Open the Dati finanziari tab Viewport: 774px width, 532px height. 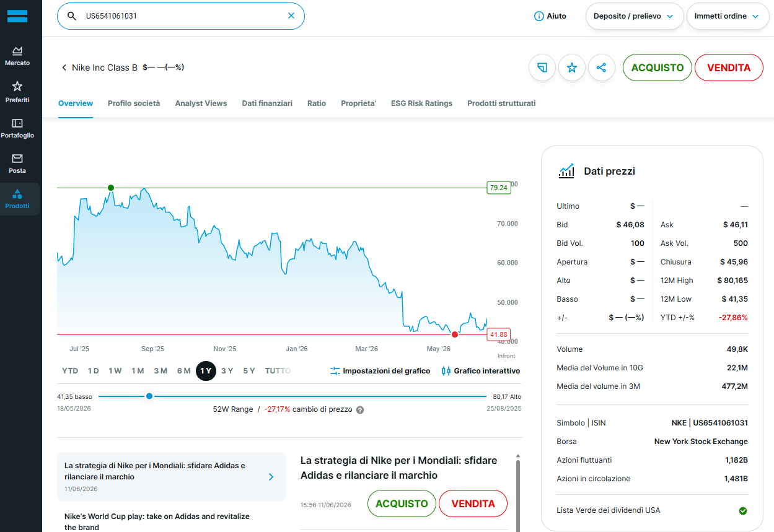point(267,103)
